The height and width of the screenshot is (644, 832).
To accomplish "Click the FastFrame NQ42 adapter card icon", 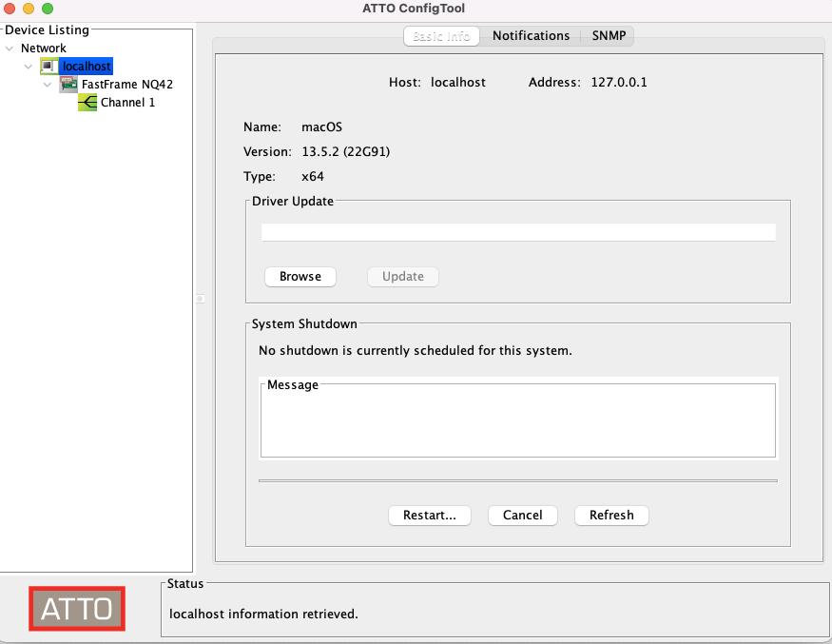I will pos(68,85).
